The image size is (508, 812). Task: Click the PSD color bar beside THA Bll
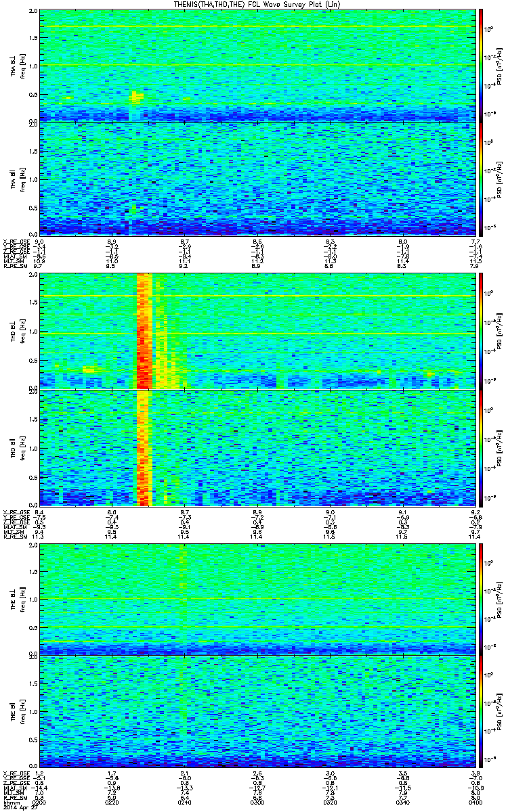point(481,178)
